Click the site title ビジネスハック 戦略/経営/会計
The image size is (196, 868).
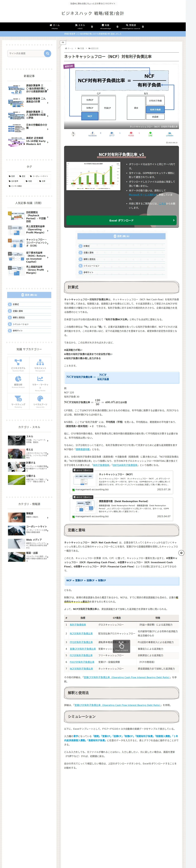[x=93, y=13]
